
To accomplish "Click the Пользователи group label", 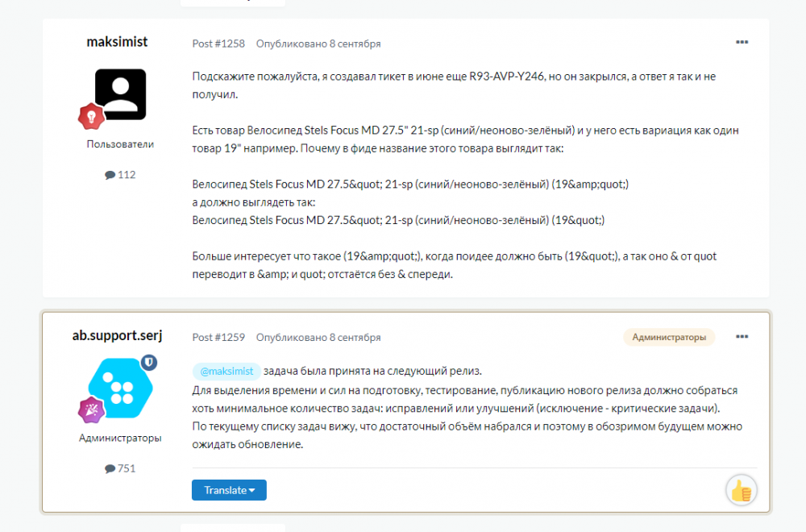I will click(x=120, y=144).
